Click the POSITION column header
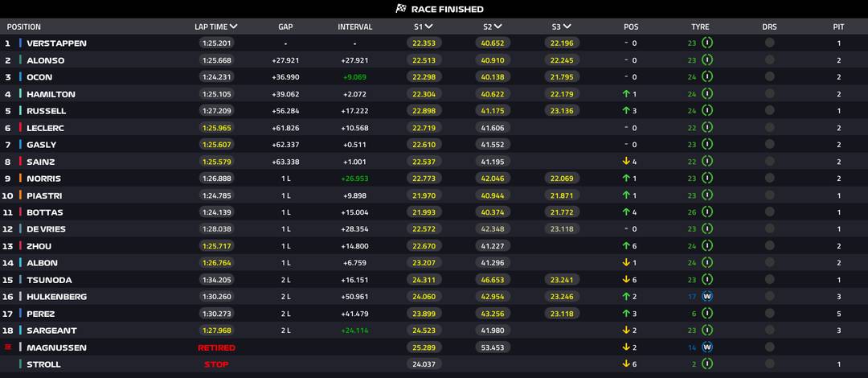 pyautogui.click(x=24, y=27)
